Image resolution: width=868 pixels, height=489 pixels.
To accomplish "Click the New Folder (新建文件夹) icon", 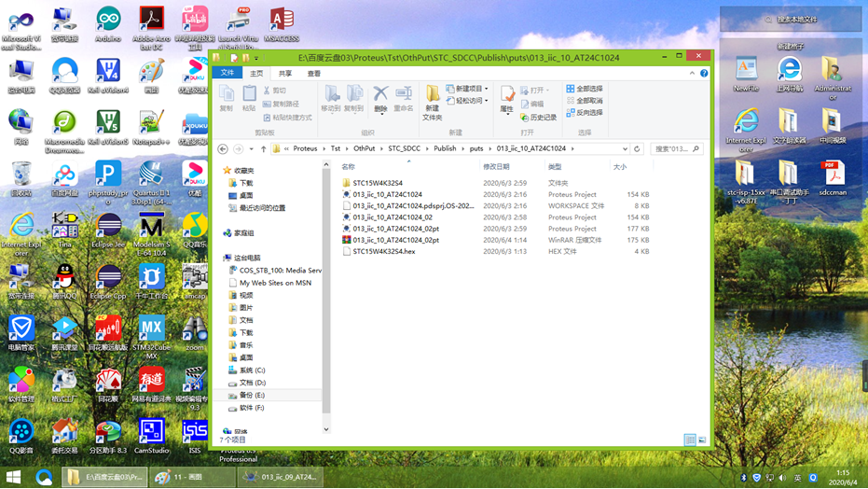I will click(433, 103).
